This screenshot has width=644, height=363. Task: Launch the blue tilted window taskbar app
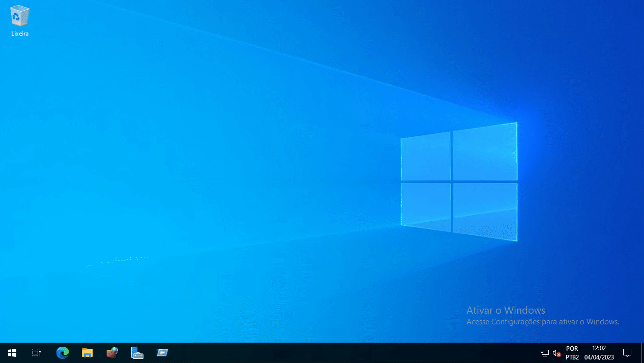tap(162, 352)
